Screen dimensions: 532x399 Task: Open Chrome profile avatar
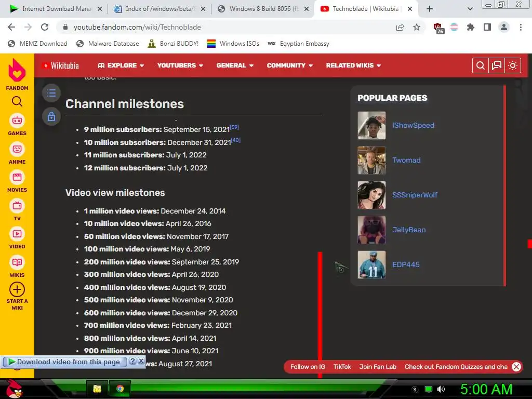click(504, 27)
